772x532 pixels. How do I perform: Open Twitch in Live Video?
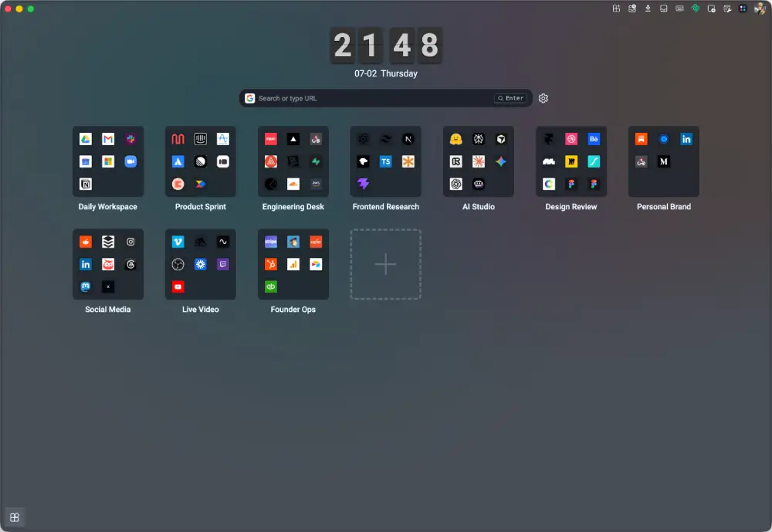point(223,265)
